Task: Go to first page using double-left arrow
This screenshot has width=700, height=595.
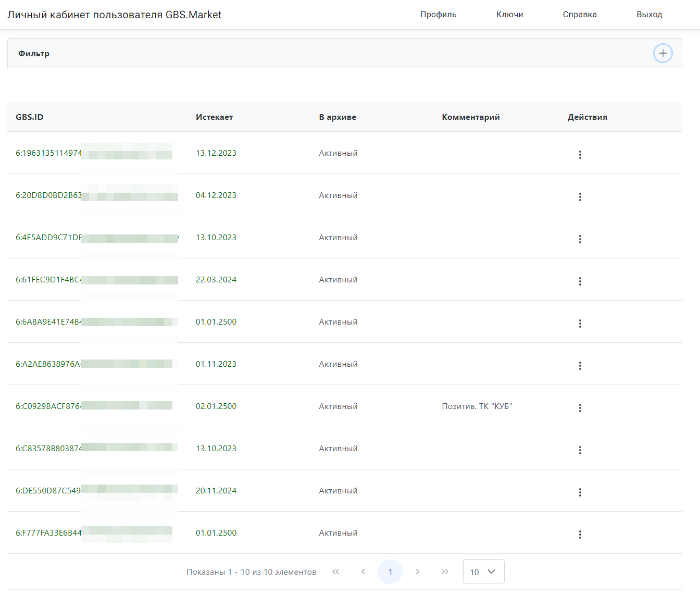Action: (x=336, y=572)
